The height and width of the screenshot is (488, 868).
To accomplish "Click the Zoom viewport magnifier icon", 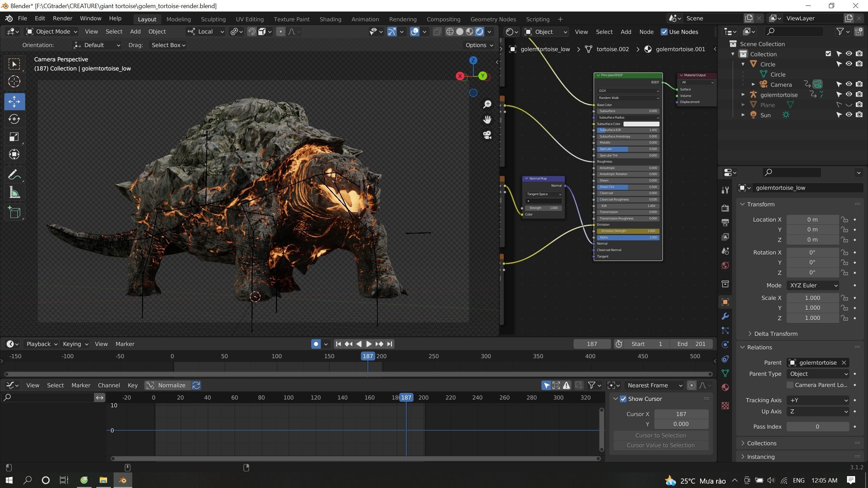I will 487,104.
